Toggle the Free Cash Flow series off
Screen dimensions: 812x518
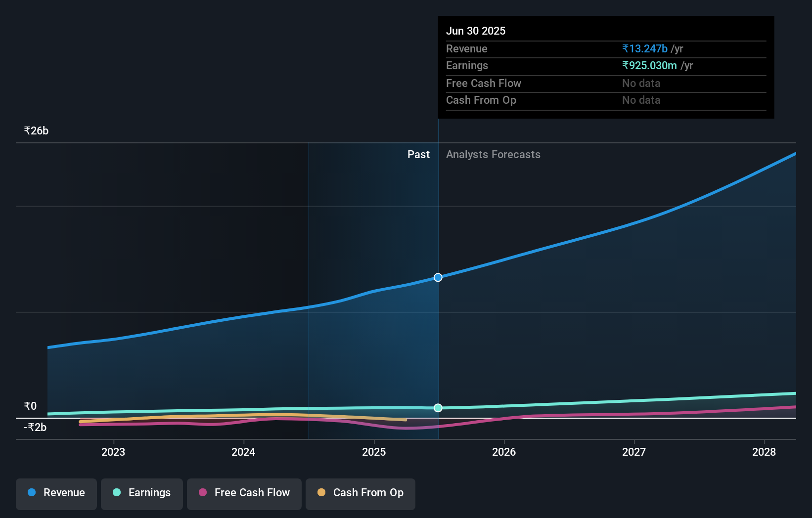coord(244,493)
